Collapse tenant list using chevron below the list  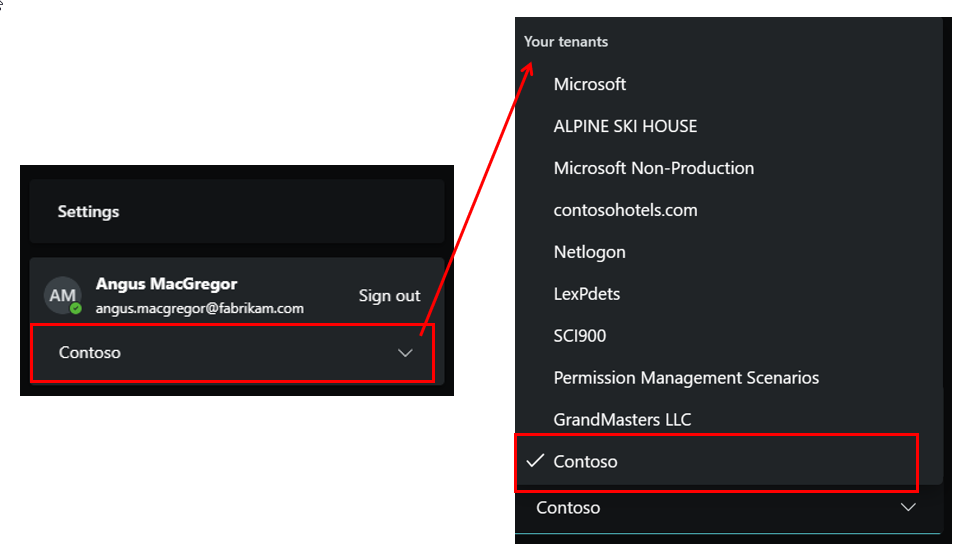tap(908, 508)
